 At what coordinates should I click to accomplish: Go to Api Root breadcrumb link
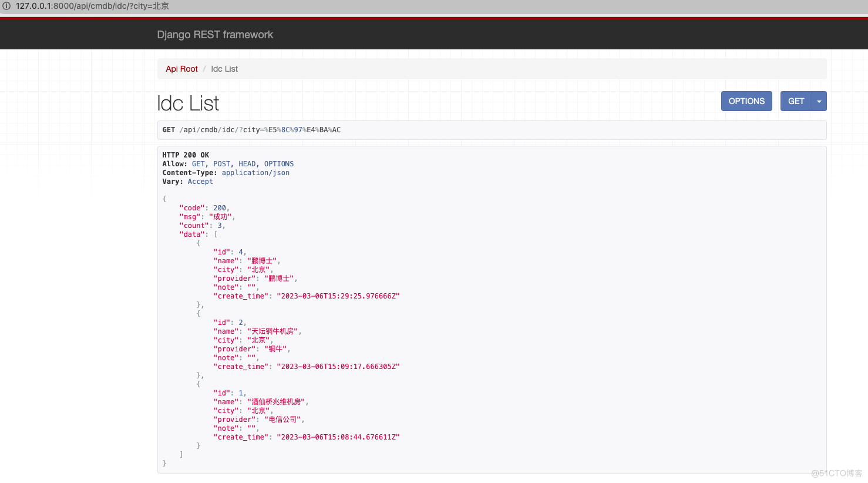pos(181,69)
